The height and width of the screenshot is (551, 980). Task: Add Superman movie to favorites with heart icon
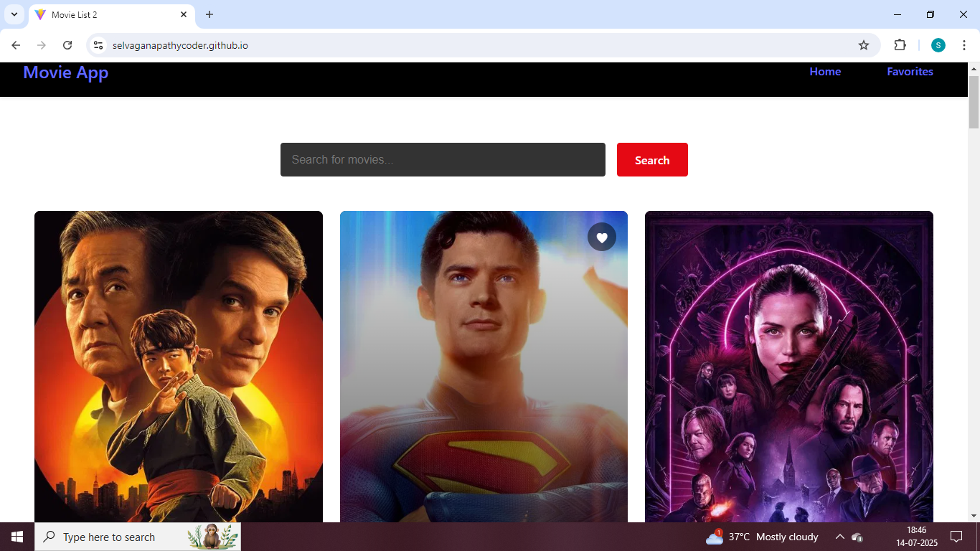(602, 237)
